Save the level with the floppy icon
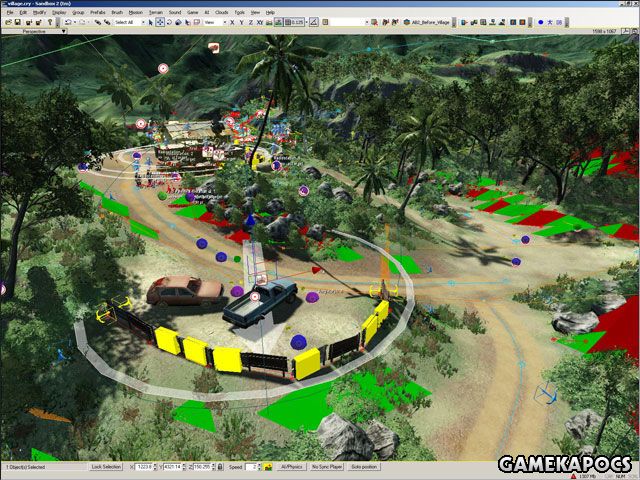This screenshot has width=640, height=480. click(18, 22)
